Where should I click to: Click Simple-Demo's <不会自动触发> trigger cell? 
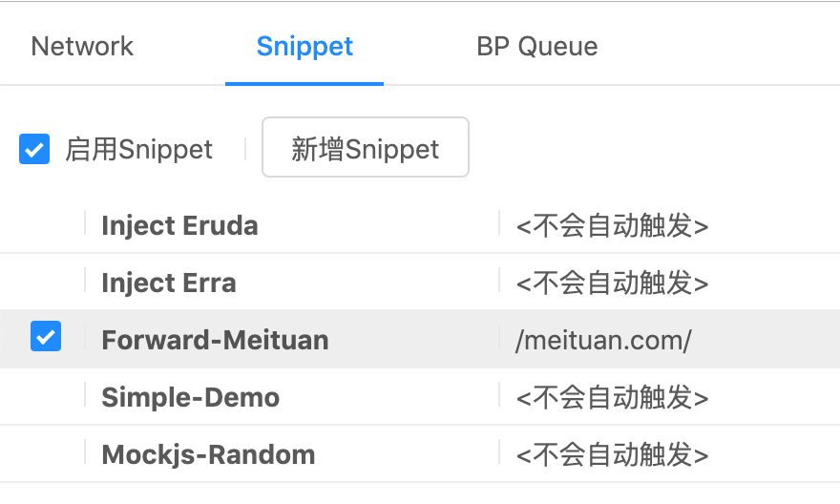[x=612, y=397]
